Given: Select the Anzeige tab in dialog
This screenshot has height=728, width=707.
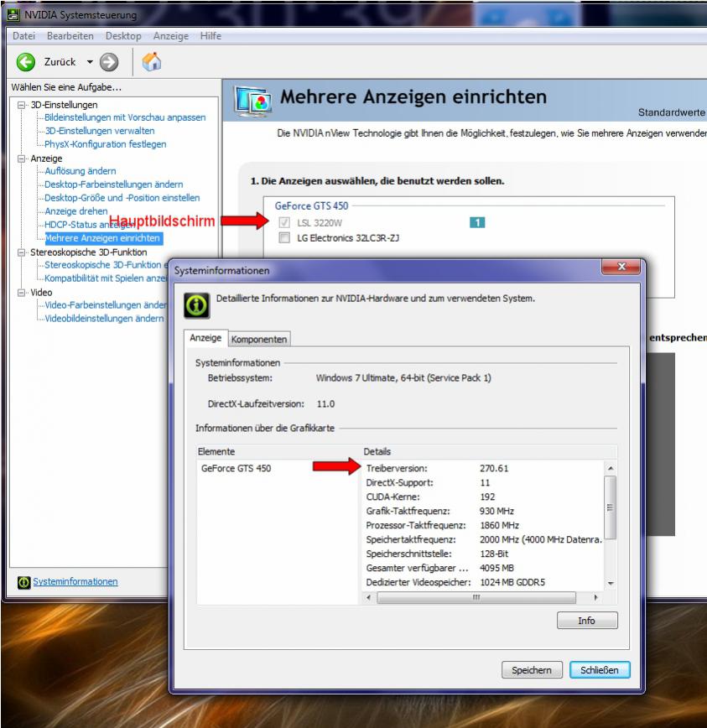Looking at the screenshot, I should 205,338.
